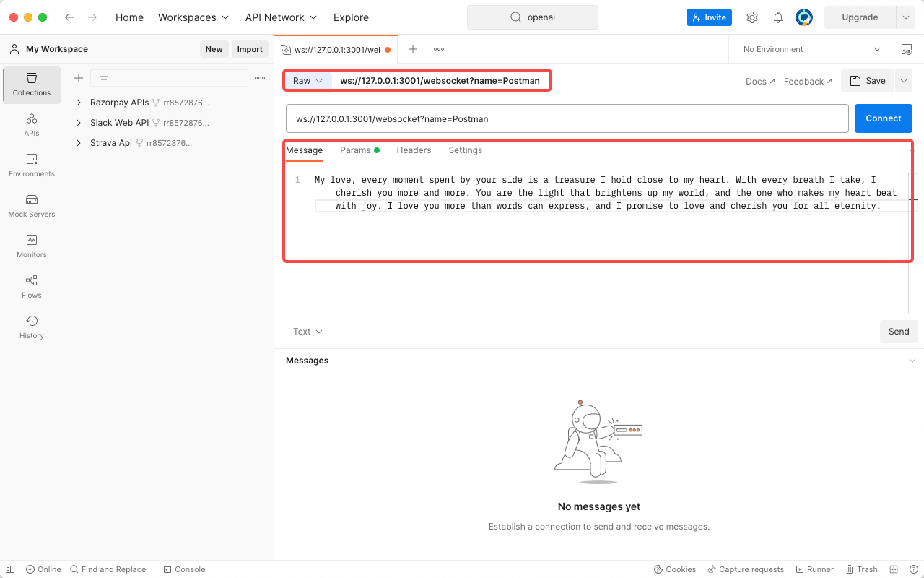Viewport: 924px width, 578px height.
Task: Open the Environments panel
Action: (32, 165)
